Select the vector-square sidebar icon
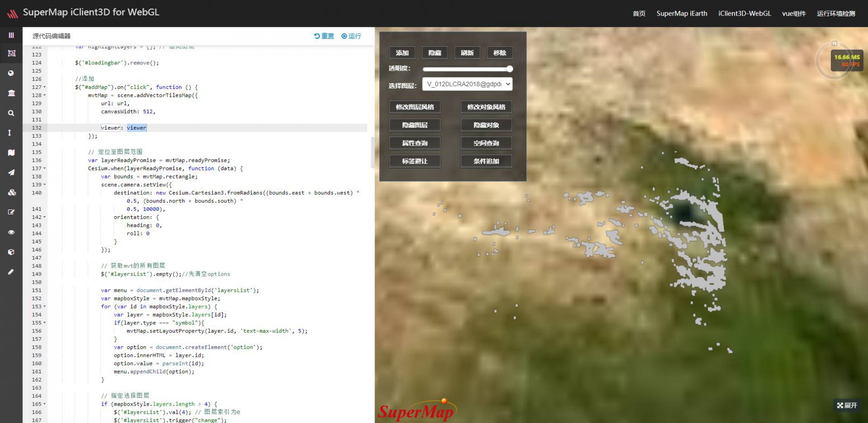 [11, 53]
